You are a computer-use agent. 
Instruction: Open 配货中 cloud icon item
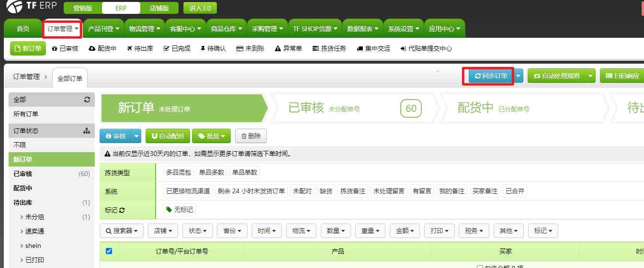point(103,48)
